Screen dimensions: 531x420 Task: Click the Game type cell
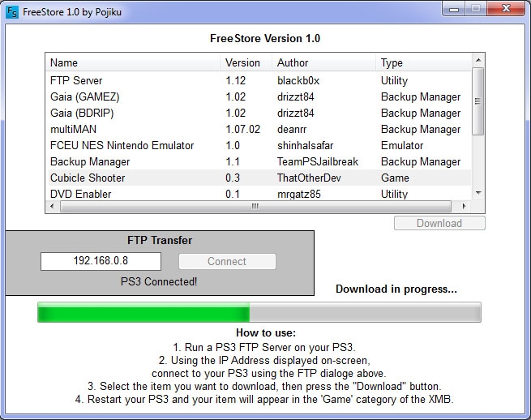click(x=395, y=178)
